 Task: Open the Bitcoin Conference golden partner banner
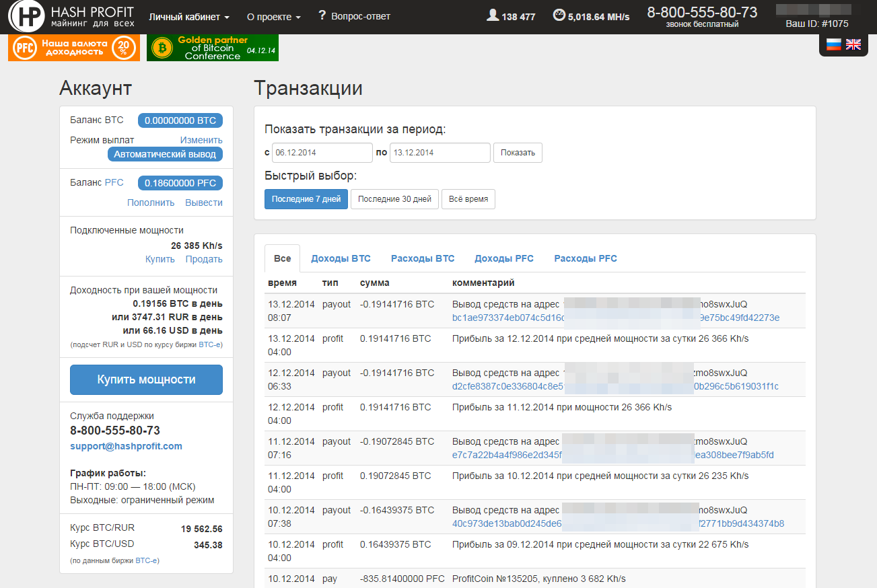point(212,48)
